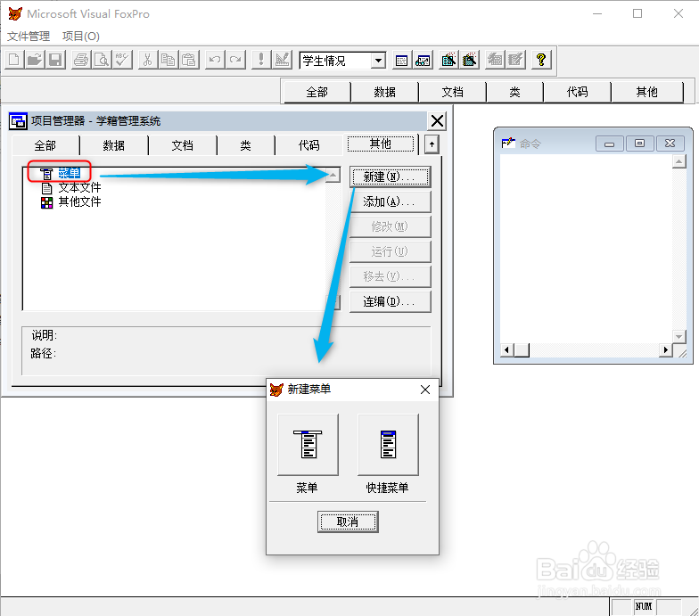Screen dimensions: 699x616
Task: Switch to 全部 tab in Project Manager
Action: click(x=45, y=145)
